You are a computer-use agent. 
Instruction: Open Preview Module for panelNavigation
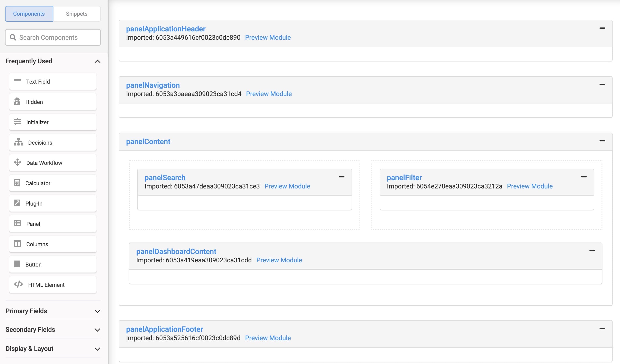pyautogui.click(x=269, y=94)
